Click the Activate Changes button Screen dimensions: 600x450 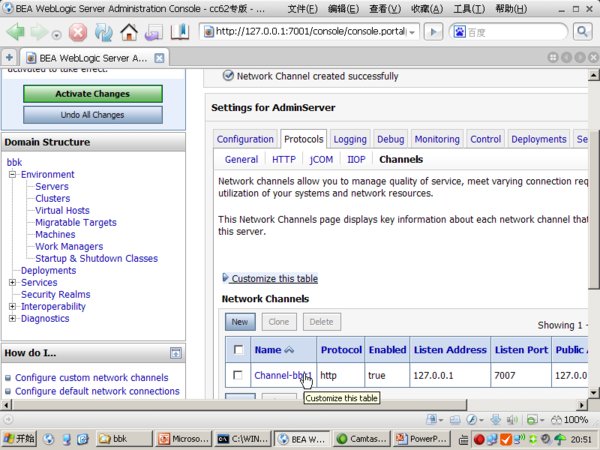click(93, 94)
